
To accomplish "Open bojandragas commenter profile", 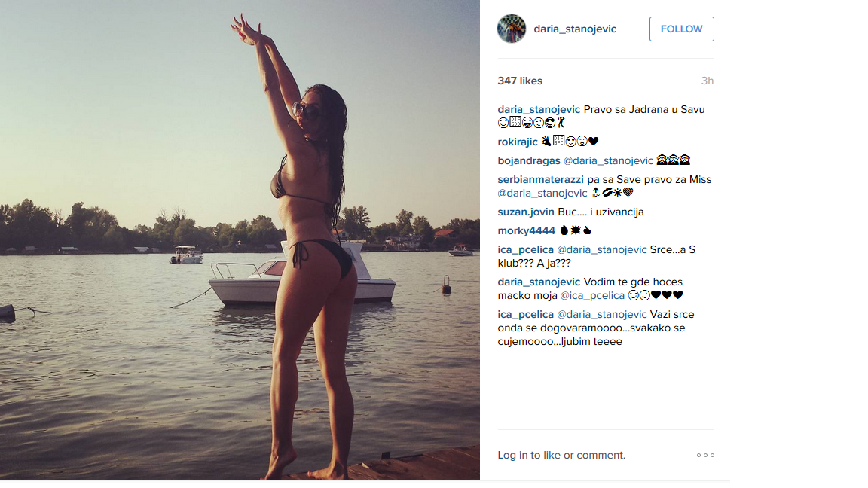I will pyautogui.click(x=529, y=160).
